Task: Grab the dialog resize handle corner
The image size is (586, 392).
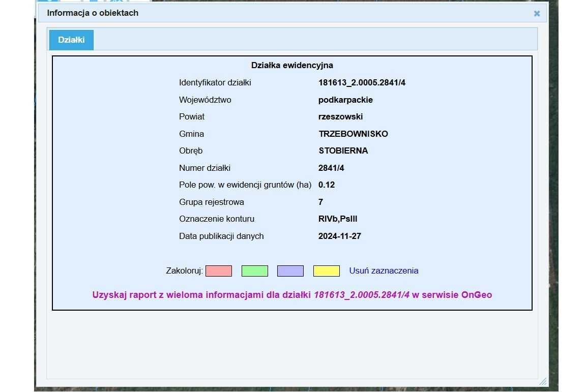Action: 542,381
